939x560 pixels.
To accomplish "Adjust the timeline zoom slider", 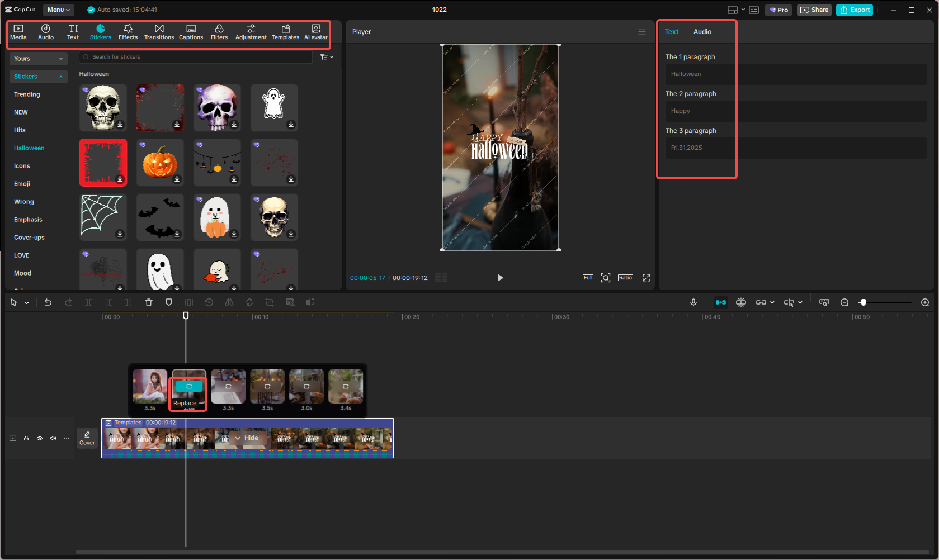I will click(863, 302).
